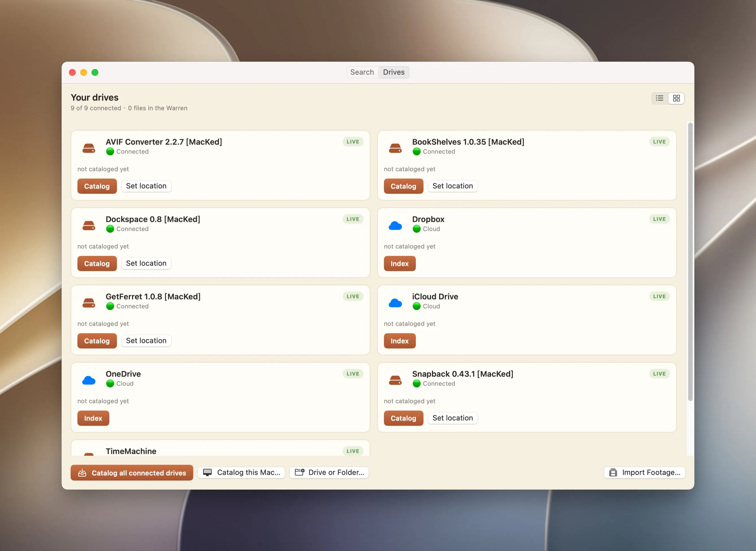Open Import Footage dialog

click(644, 472)
